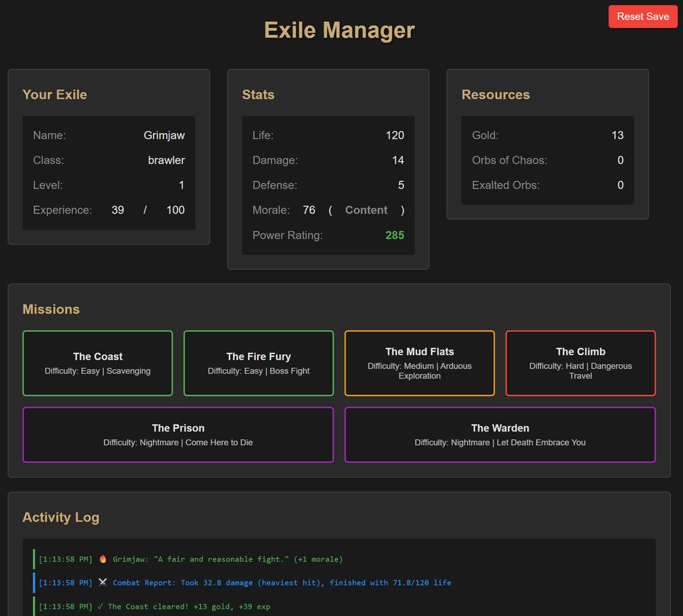This screenshot has width=683, height=616.
Task: Pick The Warden mission card
Action: coord(500,434)
